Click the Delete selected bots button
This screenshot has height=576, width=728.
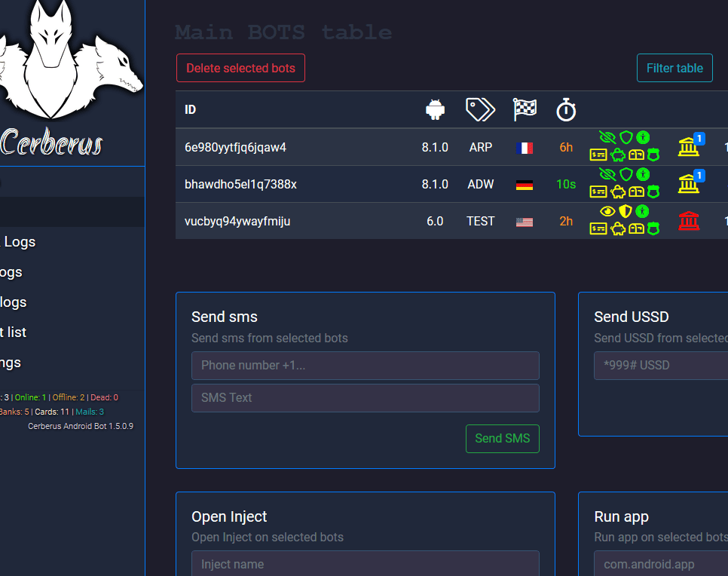click(240, 68)
